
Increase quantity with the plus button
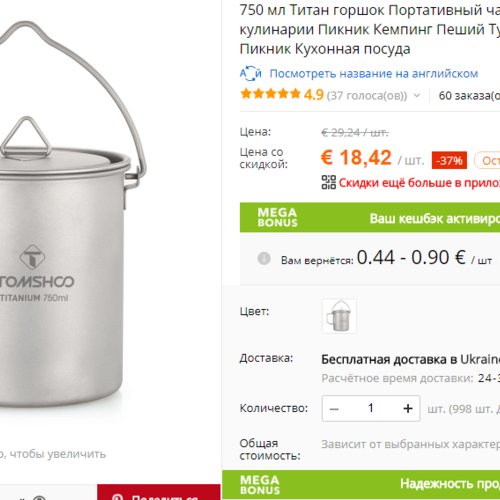[x=408, y=409]
